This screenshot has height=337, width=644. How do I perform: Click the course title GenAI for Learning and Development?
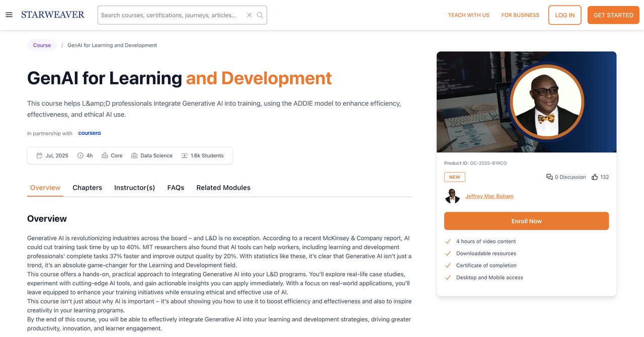tap(180, 78)
